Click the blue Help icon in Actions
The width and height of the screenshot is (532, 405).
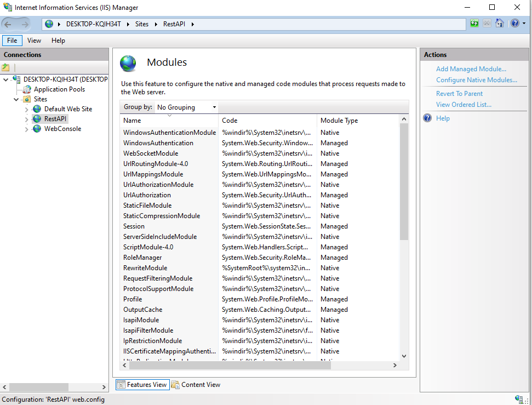pyautogui.click(x=427, y=118)
